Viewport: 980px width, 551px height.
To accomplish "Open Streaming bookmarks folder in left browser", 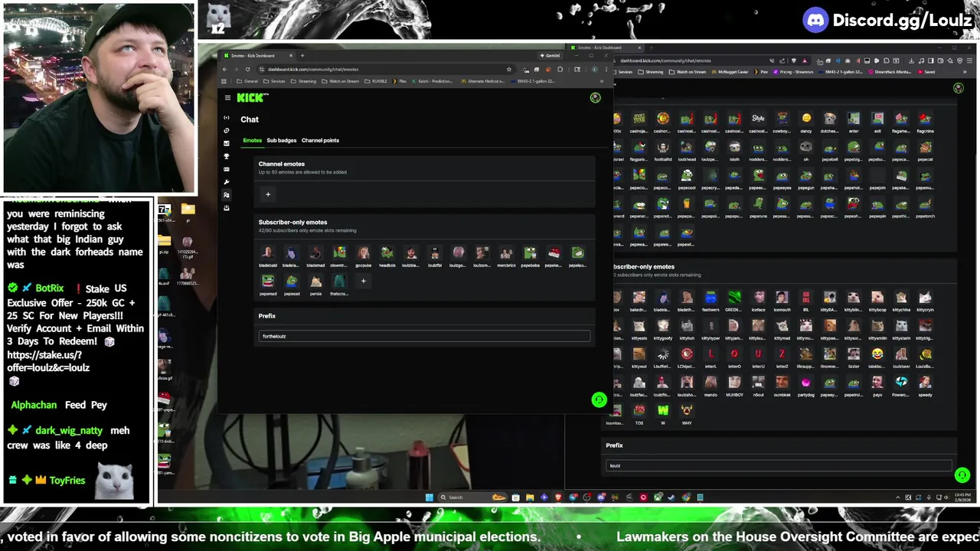I will coord(303,81).
